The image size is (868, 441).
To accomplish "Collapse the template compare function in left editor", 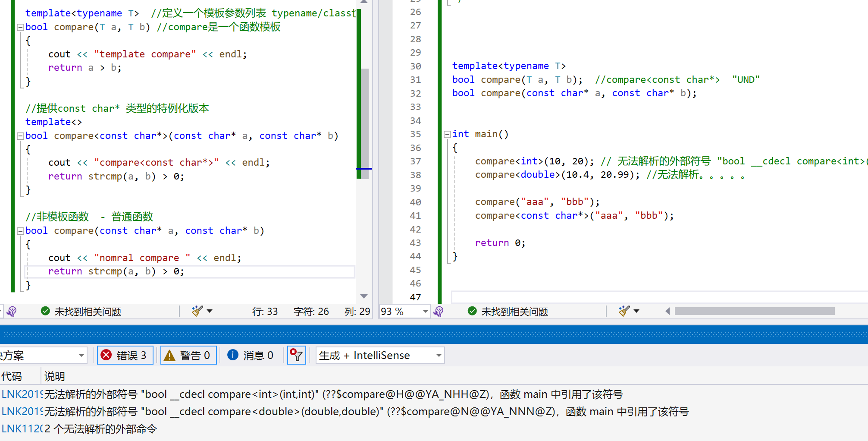I will pyautogui.click(x=20, y=27).
